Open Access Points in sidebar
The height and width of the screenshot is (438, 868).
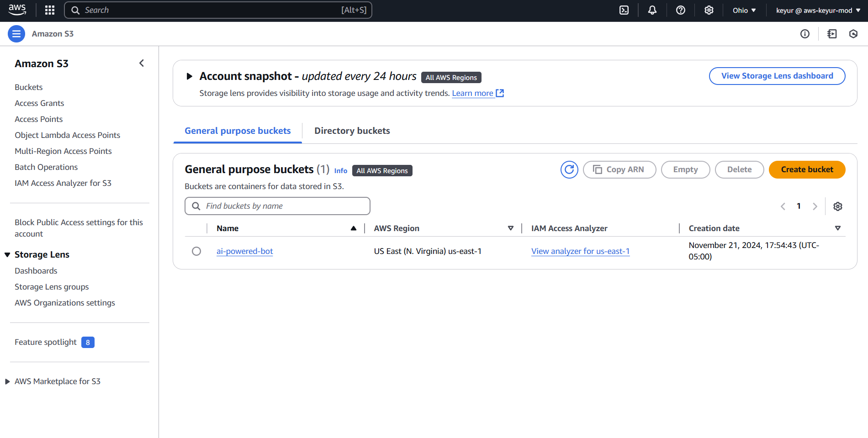[x=39, y=119]
